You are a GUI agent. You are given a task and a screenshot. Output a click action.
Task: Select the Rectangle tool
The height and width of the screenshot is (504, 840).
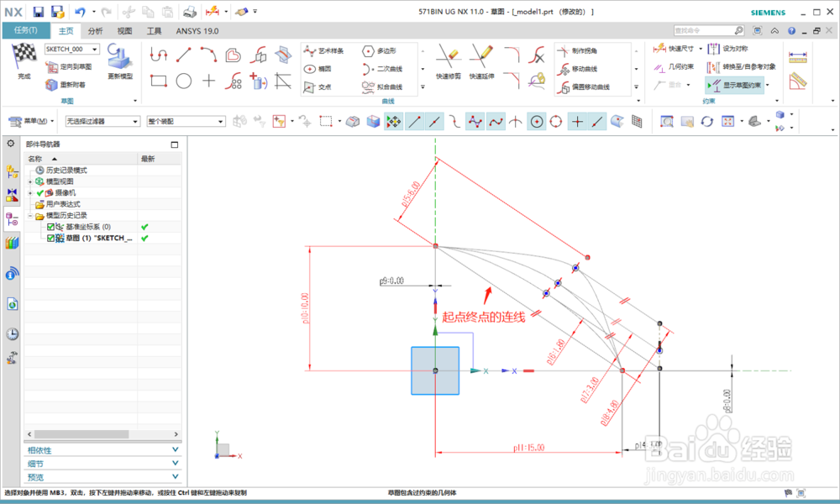pos(158,81)
